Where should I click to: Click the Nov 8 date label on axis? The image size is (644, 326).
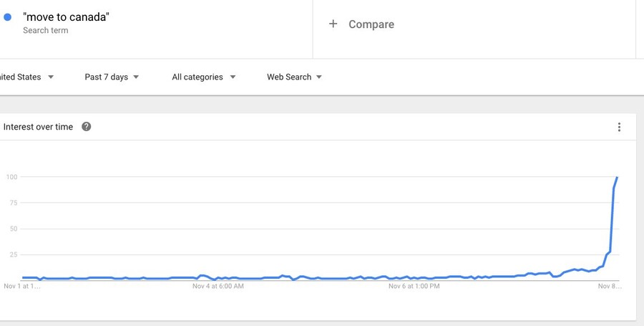[x=610, y=287]
